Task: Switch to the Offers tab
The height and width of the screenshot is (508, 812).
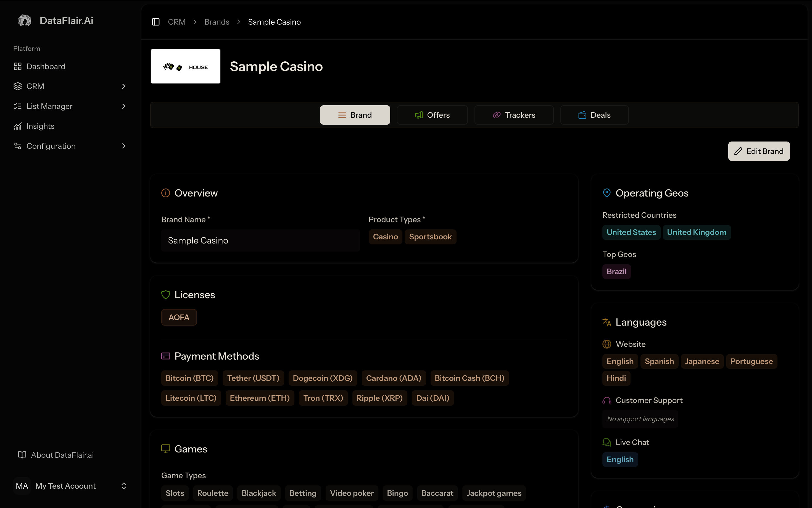Action: pyautogui.click(x=432, y=115)
